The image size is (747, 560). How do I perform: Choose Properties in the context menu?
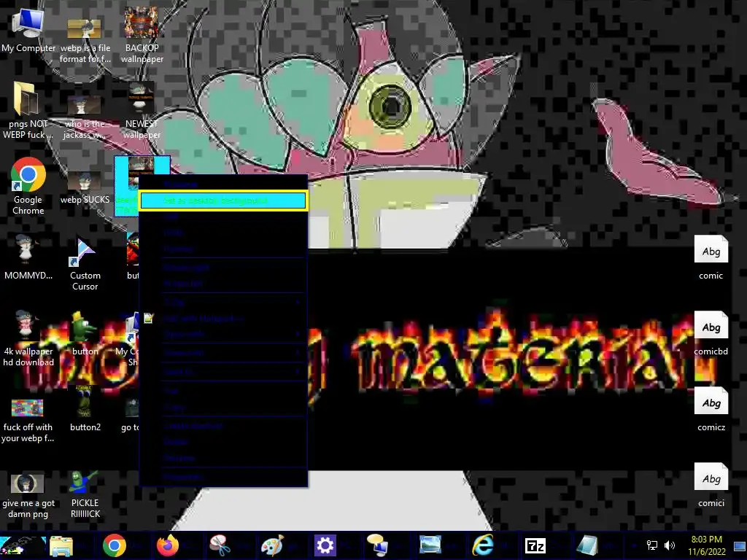tap(223, 477)
